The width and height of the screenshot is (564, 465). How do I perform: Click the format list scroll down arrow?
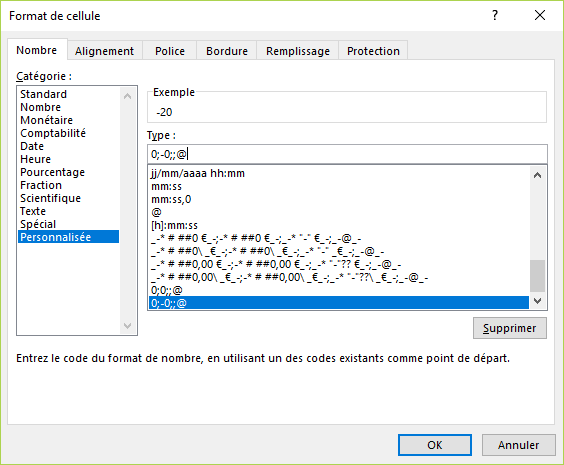point(537,301)
